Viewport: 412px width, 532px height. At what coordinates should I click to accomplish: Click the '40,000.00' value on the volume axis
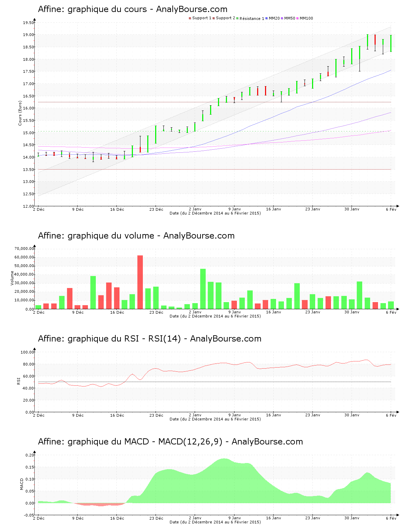[x=24, y=275]
